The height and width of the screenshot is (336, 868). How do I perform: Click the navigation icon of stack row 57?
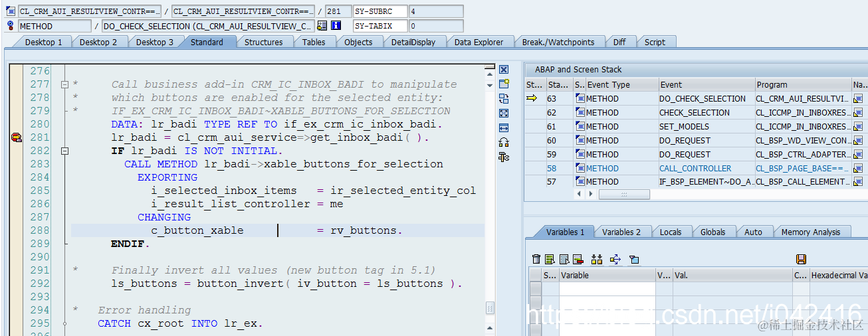pyautogui.click(x=858, y=182)
